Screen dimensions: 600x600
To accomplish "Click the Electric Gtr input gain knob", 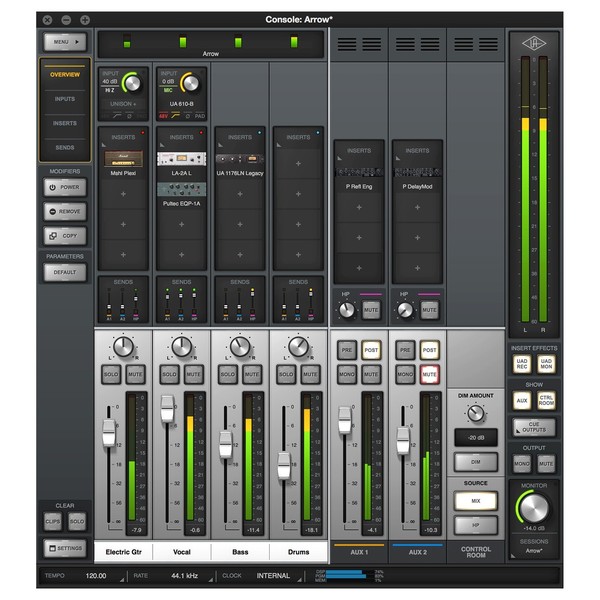I will (132, 83).
